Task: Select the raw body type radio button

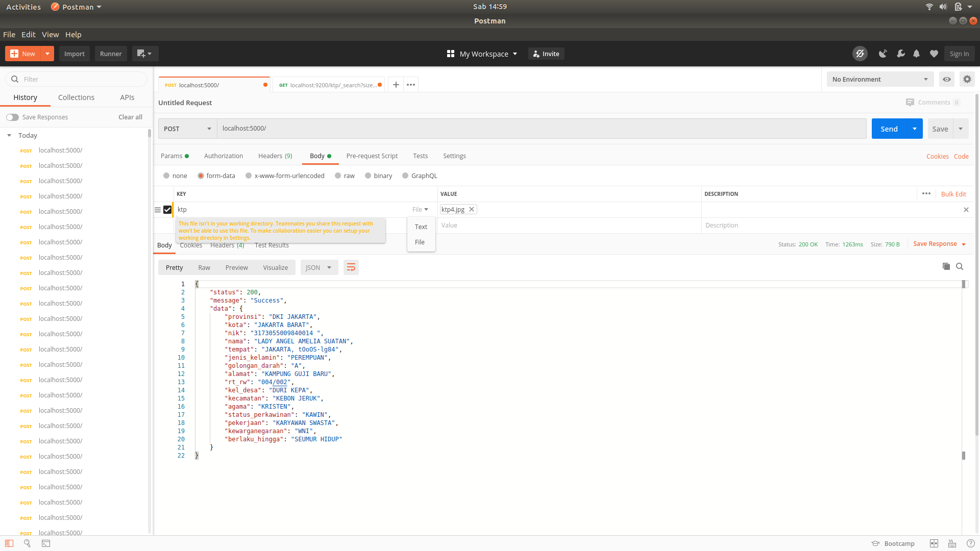Action: (337, 176)
